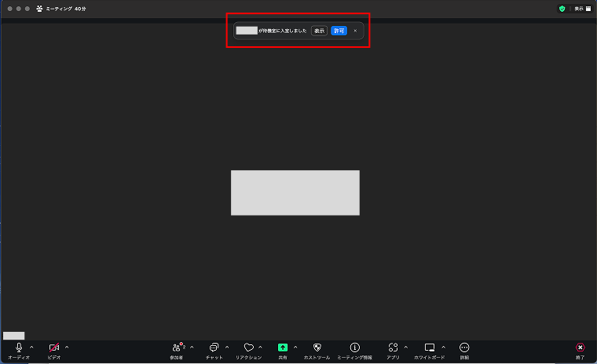The image size is (597, 364).
Task: Open the 表示 view menu at top right
Action: [582, 9]
